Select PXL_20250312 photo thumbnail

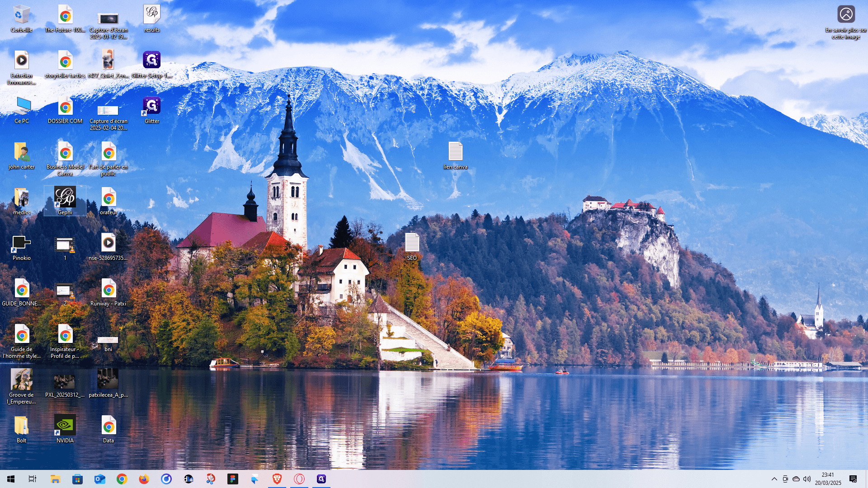[65, 382]
